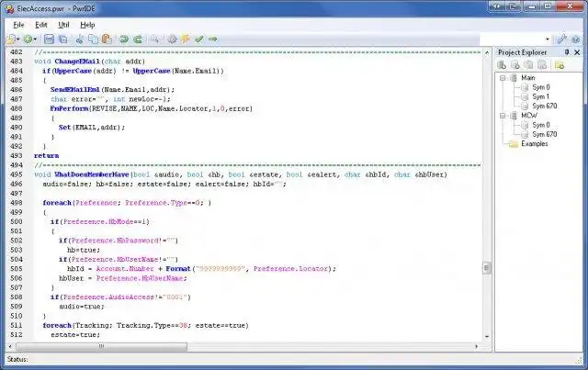Click FnPerform on line 488
The width and height of the screenshot is (588, 370).
70,108
